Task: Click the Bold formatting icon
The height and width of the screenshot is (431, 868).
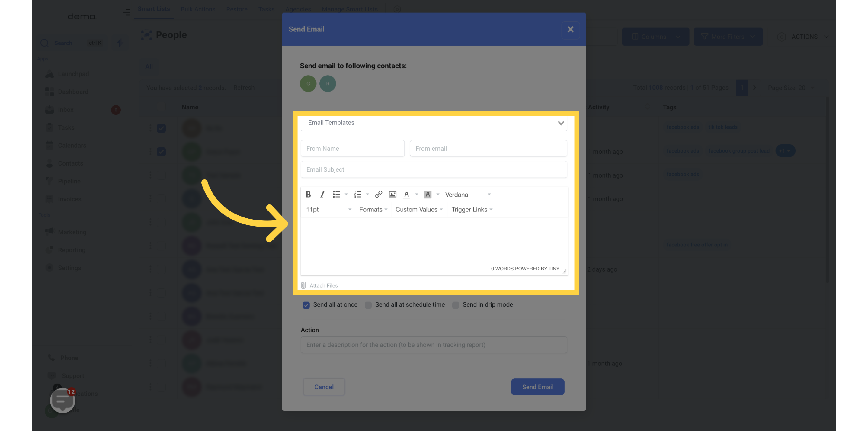Action: pos(309,195)
